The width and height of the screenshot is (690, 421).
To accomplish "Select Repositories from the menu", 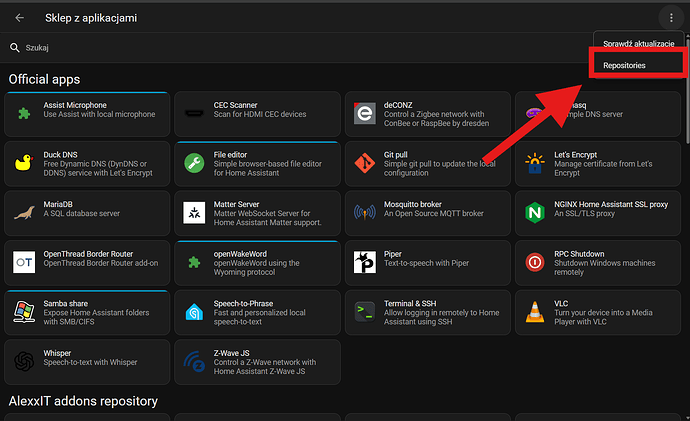I will (617, 65).
